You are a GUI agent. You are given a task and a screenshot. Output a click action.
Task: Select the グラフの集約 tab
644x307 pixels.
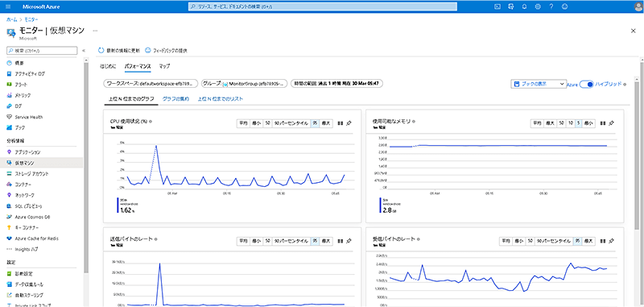pyautogui.click(x=176, y=99)
